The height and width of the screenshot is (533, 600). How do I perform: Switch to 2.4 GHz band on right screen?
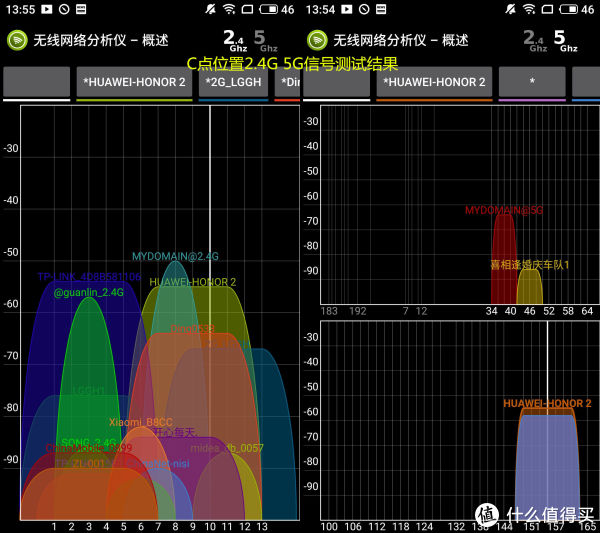tap(535, 41)
